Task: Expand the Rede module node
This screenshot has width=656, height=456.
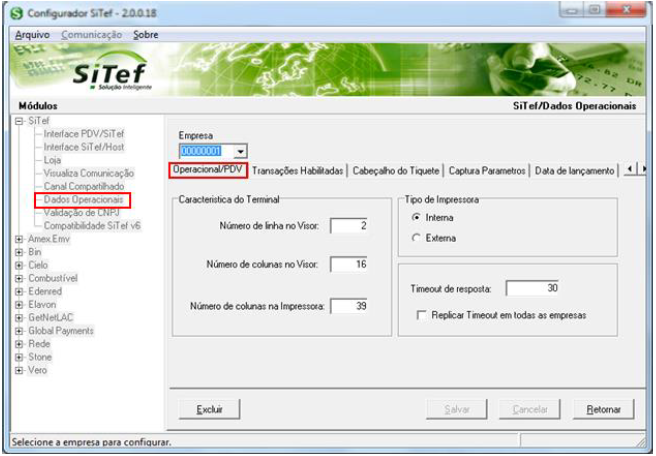Action: tap(19, 344)
